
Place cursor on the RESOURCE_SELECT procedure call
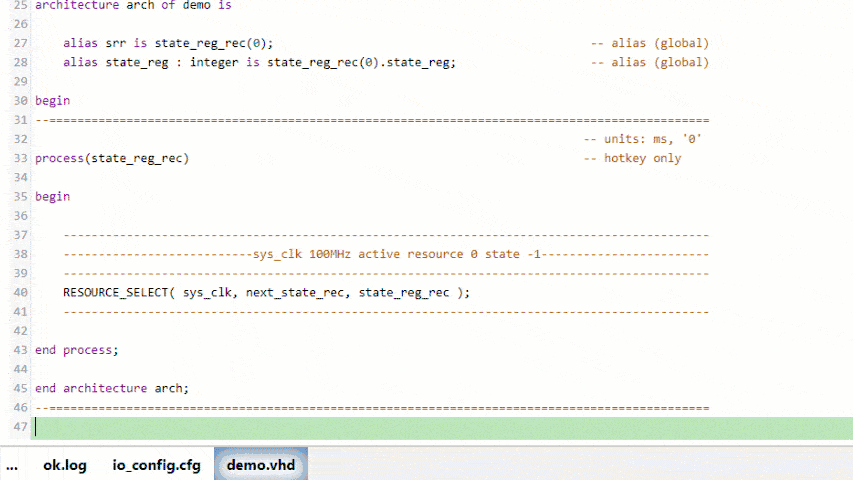pyautogui.click(x=265, y=292)
